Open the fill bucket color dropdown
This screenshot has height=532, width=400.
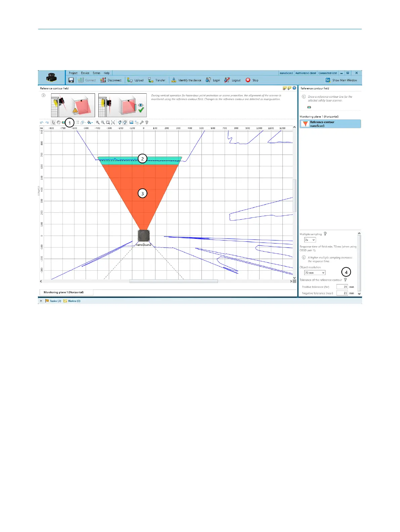90,123
